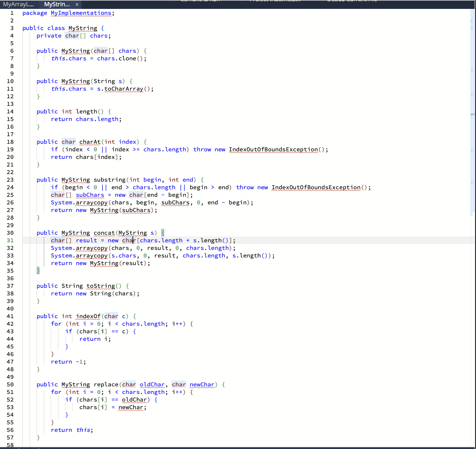Click the this keyword on line 56
Image resolution: width=476 pixels, height=449 pixels.
pyautogui.click(x=83, y=430)
